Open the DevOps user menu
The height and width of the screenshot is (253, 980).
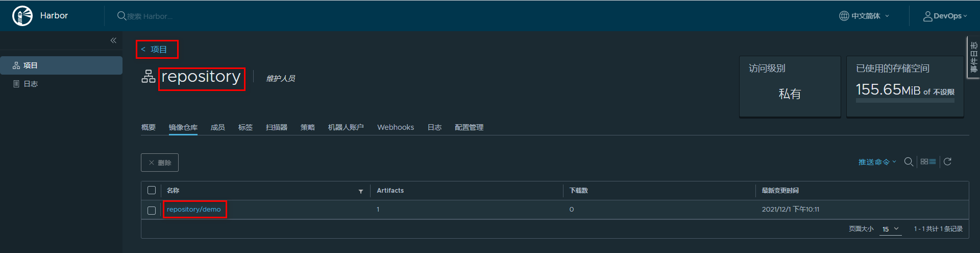tap(945, 16)
